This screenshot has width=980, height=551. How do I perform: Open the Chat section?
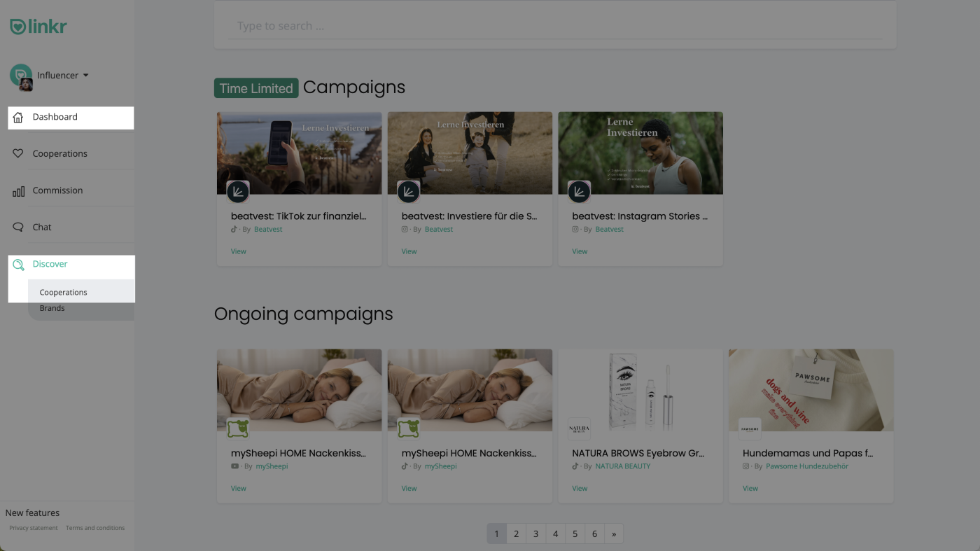tap(42, 227)
